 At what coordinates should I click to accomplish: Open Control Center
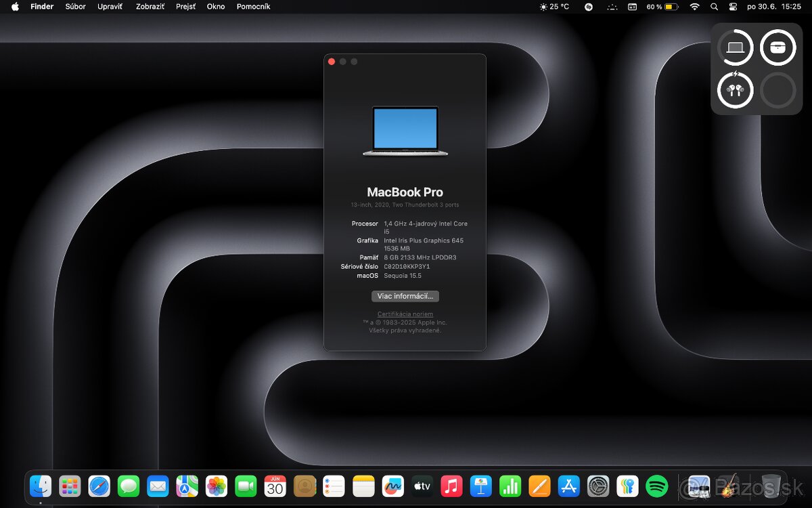(733, 7)
